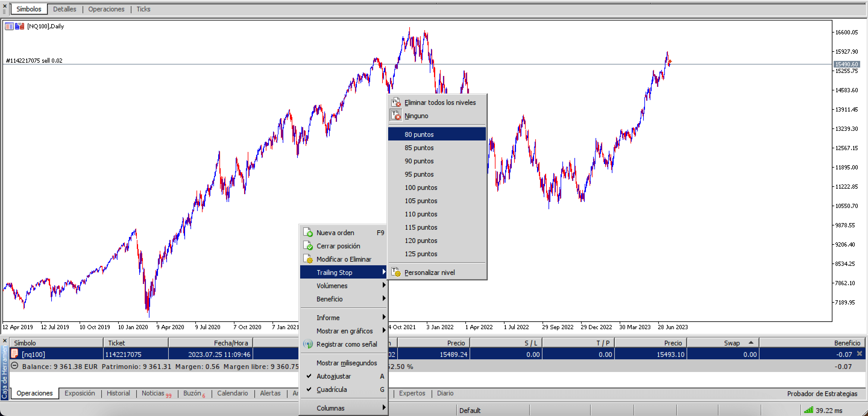
Task: Open the Historial tab
Action: tap(118, 393)
